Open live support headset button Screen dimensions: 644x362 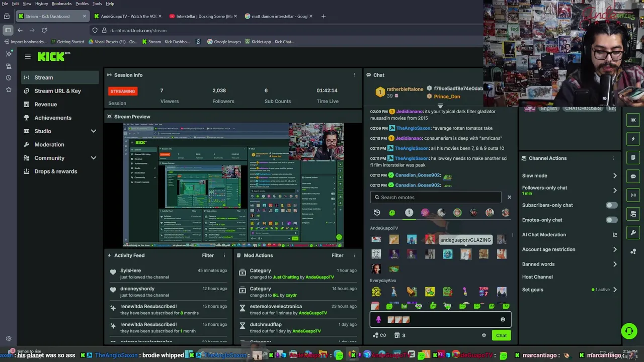pos(628,331)
